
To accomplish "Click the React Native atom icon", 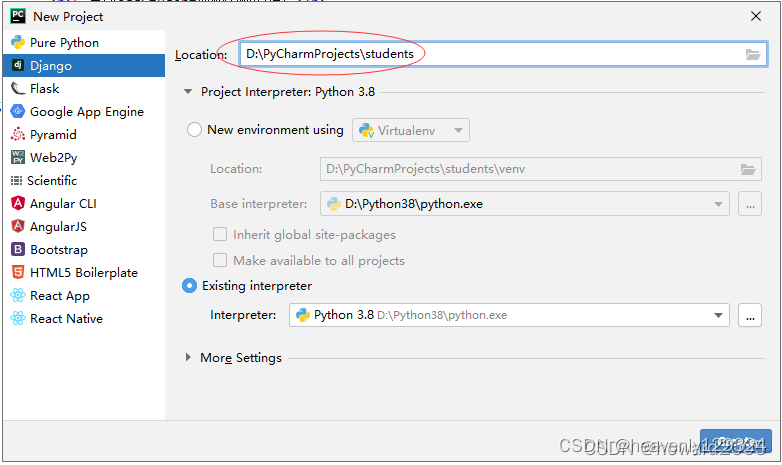I will coord(18,318).
